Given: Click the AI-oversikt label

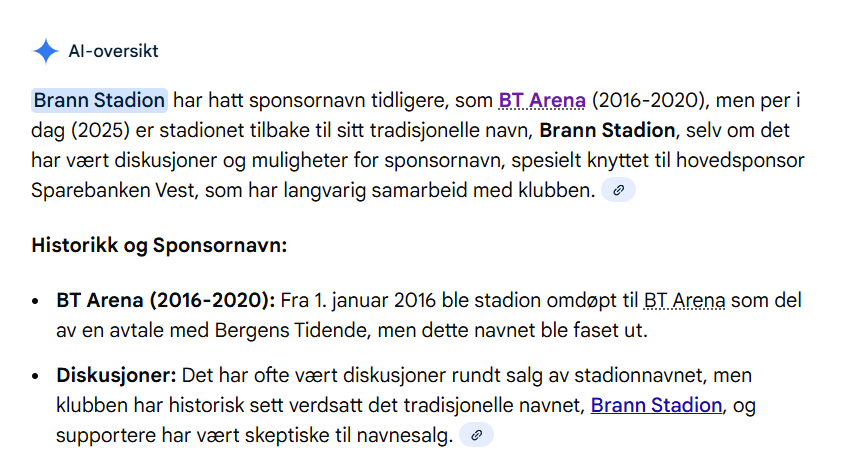Looking at the screenshot, I should [113, 51].
